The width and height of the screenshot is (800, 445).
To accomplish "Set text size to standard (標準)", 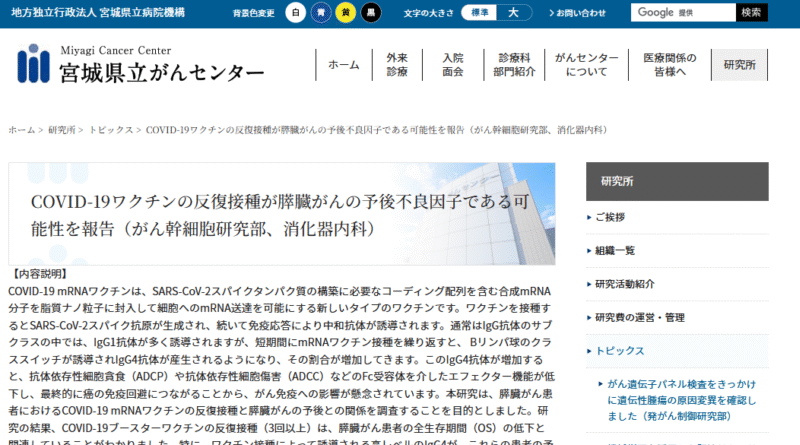I will 478,13.
